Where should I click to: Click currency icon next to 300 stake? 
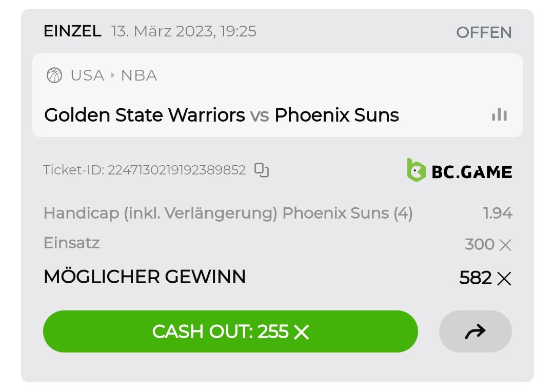505,245
